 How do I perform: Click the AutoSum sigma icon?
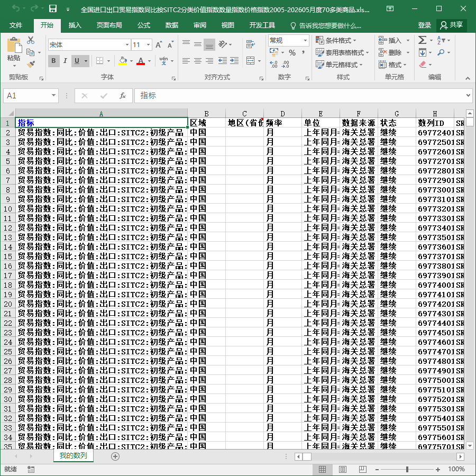422,40
